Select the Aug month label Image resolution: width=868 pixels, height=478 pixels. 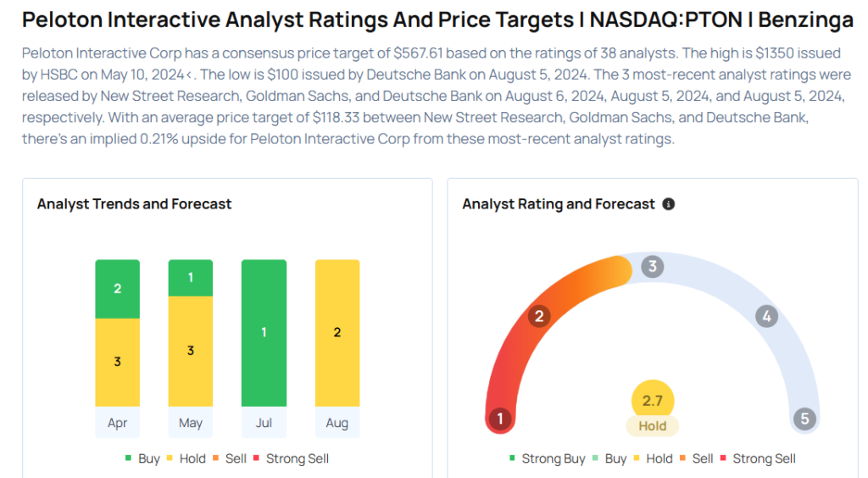tap(337, 423)
